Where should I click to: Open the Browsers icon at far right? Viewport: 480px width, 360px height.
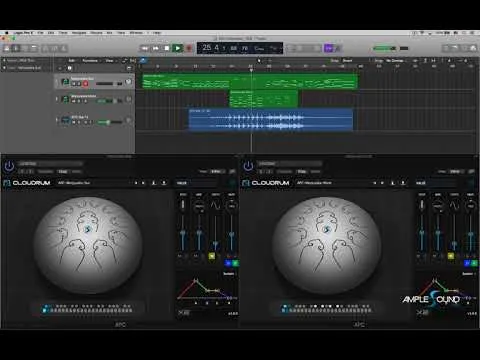click(473, 49)
